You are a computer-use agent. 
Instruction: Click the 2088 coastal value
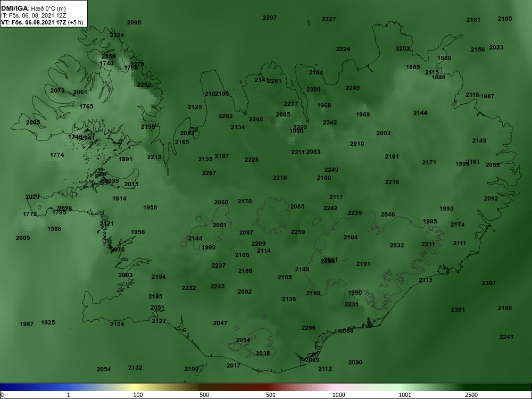tap(346, 331)
